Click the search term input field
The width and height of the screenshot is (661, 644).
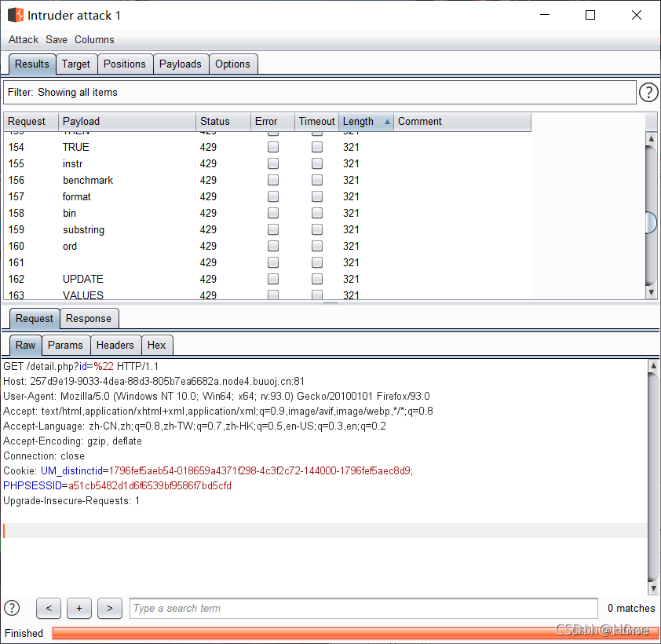coord(361,608)
